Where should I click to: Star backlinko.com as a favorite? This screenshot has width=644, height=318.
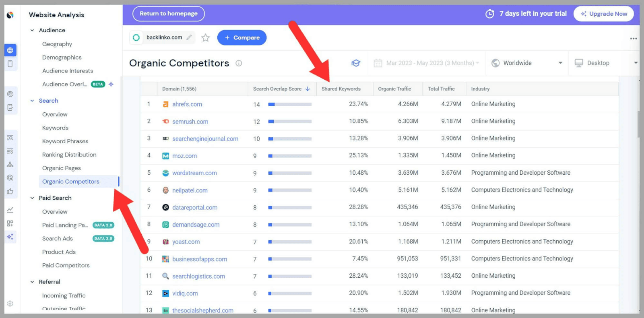pos(206,38)
